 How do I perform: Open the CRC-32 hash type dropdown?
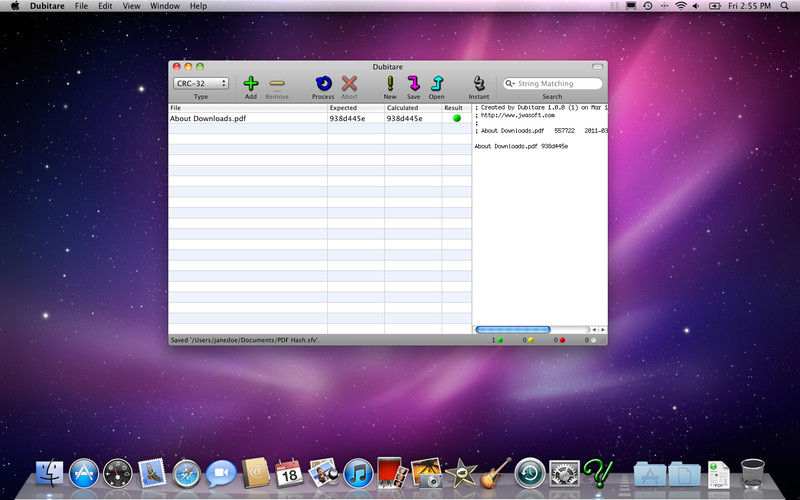click(201, 83)
